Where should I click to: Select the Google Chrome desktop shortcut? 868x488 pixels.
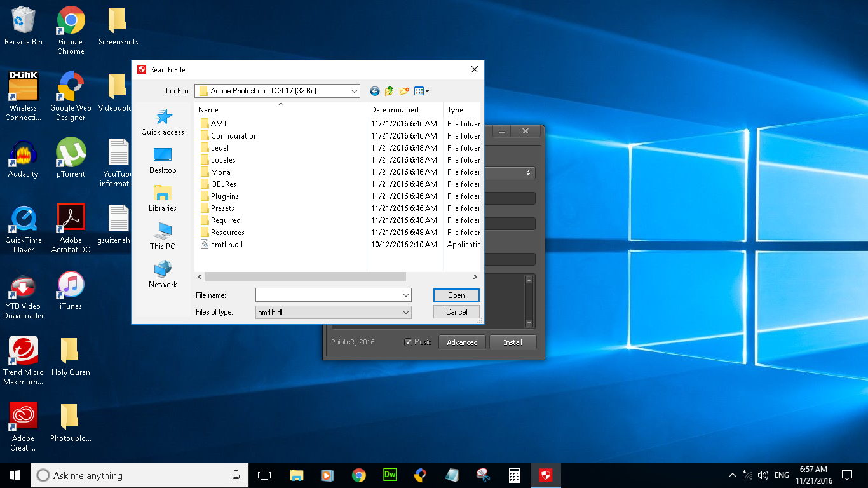71,30
